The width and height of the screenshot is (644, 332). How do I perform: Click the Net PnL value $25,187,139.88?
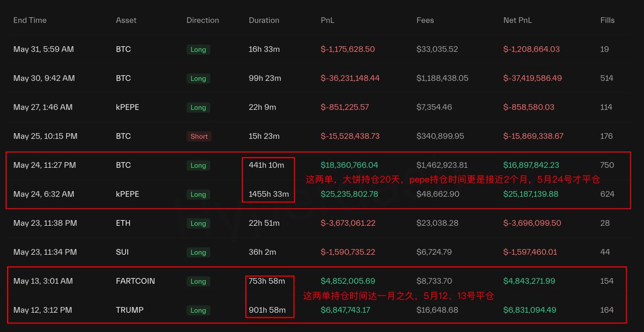click(532, 194)
